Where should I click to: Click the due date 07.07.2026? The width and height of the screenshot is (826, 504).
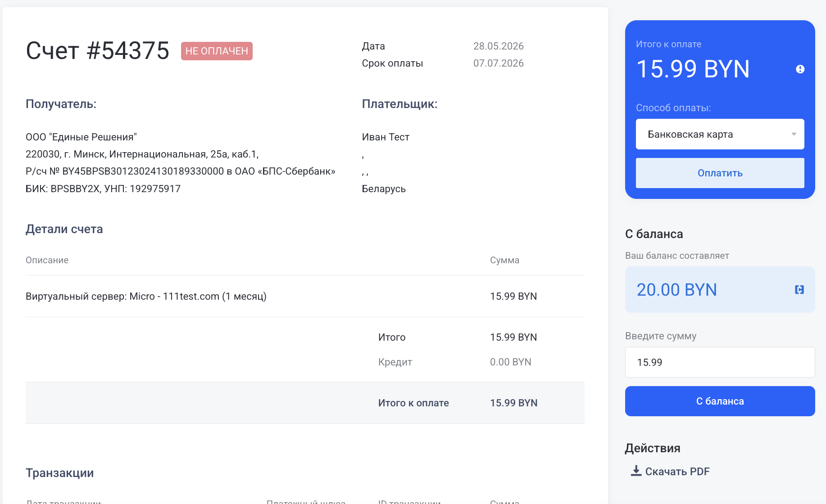(x=498, y=63)
